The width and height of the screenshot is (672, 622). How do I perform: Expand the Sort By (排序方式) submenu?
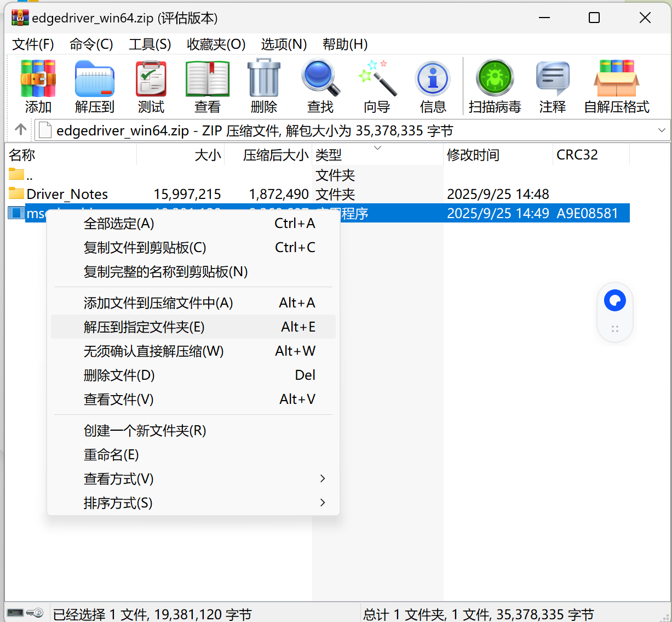tap(323, 503)
